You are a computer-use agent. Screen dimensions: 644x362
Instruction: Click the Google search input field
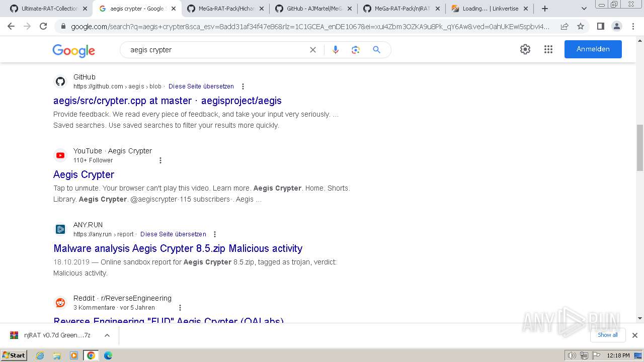[216, 50]
